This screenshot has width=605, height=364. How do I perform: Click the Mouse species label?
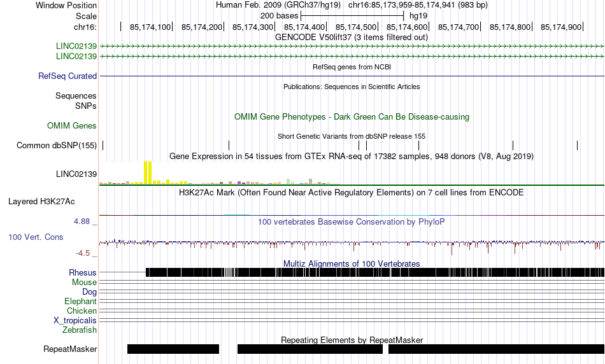point(84,283)
